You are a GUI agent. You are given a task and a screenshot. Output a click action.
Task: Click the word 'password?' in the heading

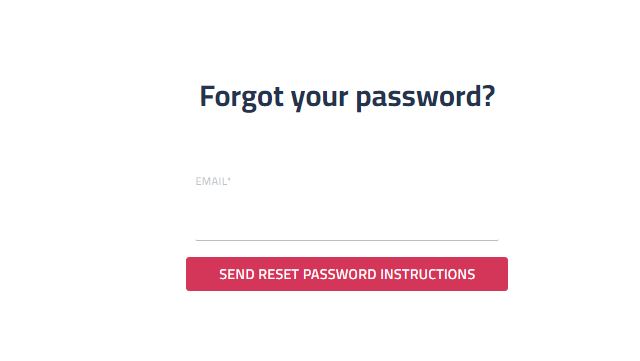(426, 97)
